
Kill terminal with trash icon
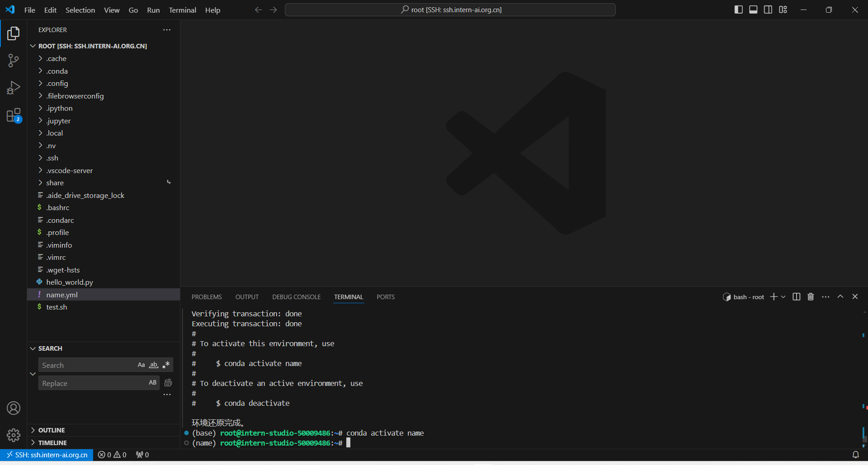coord(811,296)
